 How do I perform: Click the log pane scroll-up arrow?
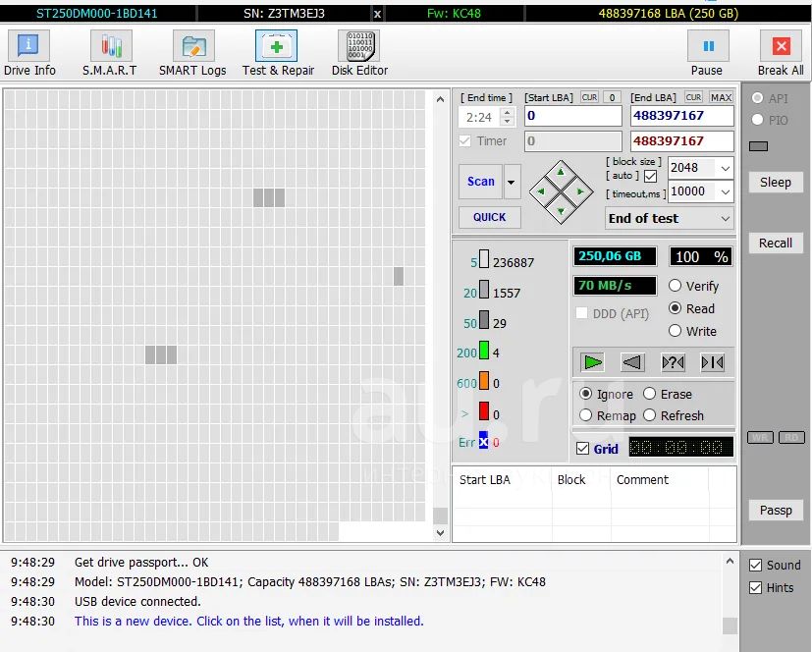click(x=730, y=561)
